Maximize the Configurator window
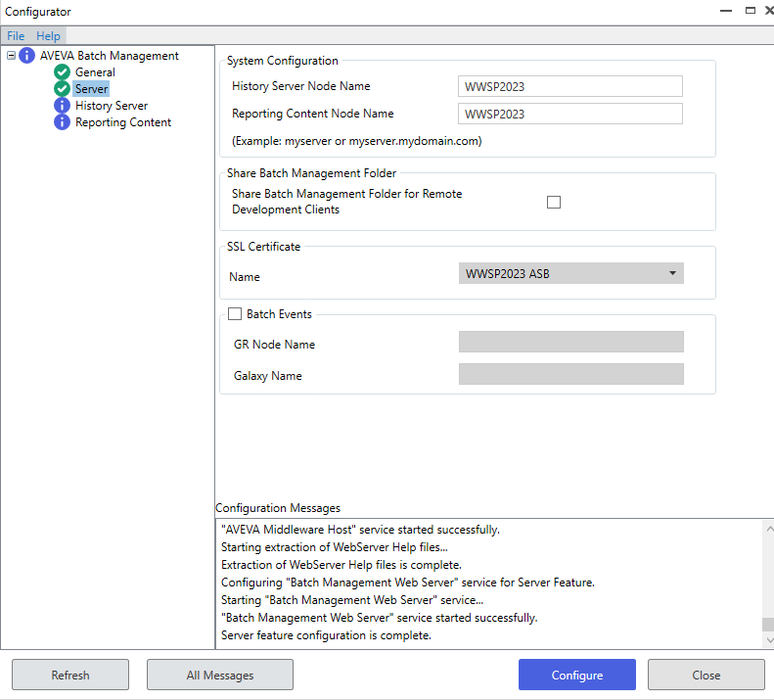This screenshot has width=774, height=700. (x=751, y=11)
